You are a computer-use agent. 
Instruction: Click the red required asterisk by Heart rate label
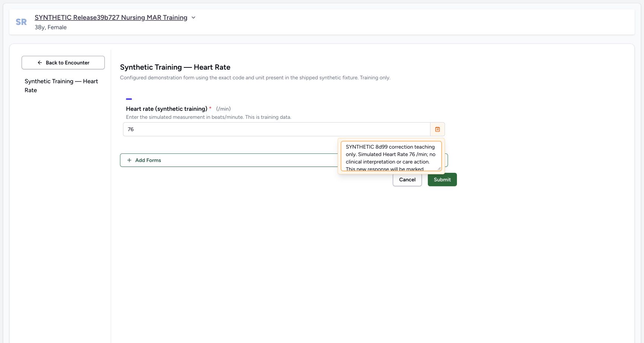210,108
